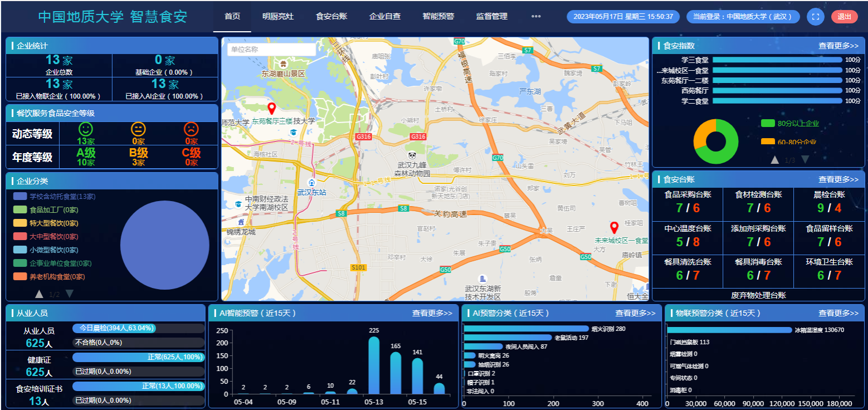The height and width of the screenshot is (410, 868).
Task: Open the more menu (•••) in navigation
Action: point(536,17)
